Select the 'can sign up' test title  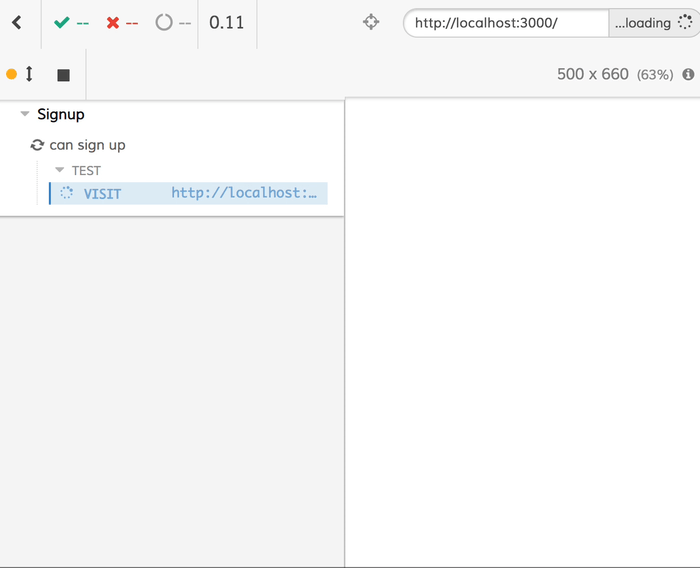88,145
